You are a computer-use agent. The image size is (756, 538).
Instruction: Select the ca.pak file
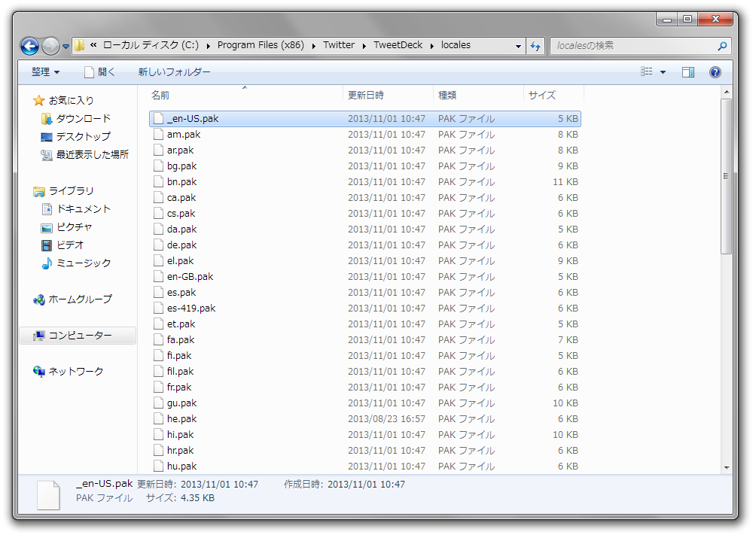pos(365,198)
